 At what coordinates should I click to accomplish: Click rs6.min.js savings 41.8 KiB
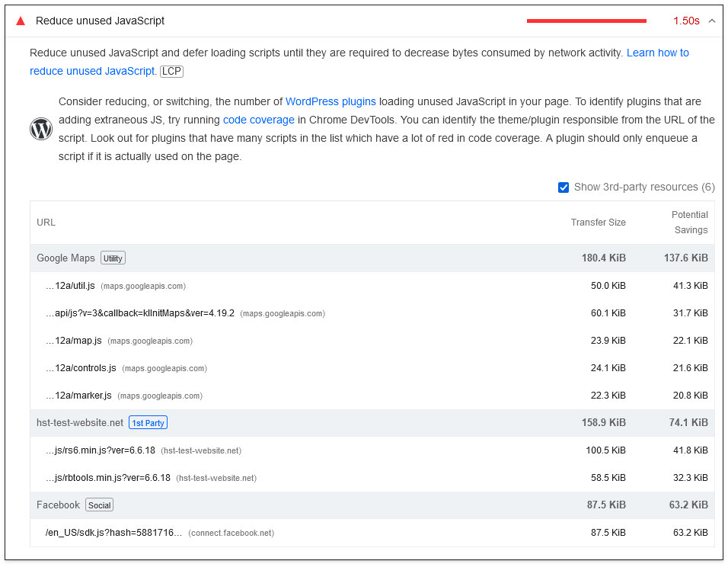coord(691,450)
